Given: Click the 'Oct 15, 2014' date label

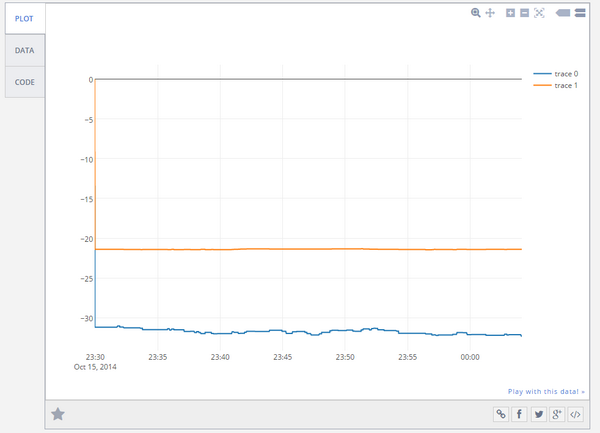Looking at the screenshot, I should [x=95, y=367].
